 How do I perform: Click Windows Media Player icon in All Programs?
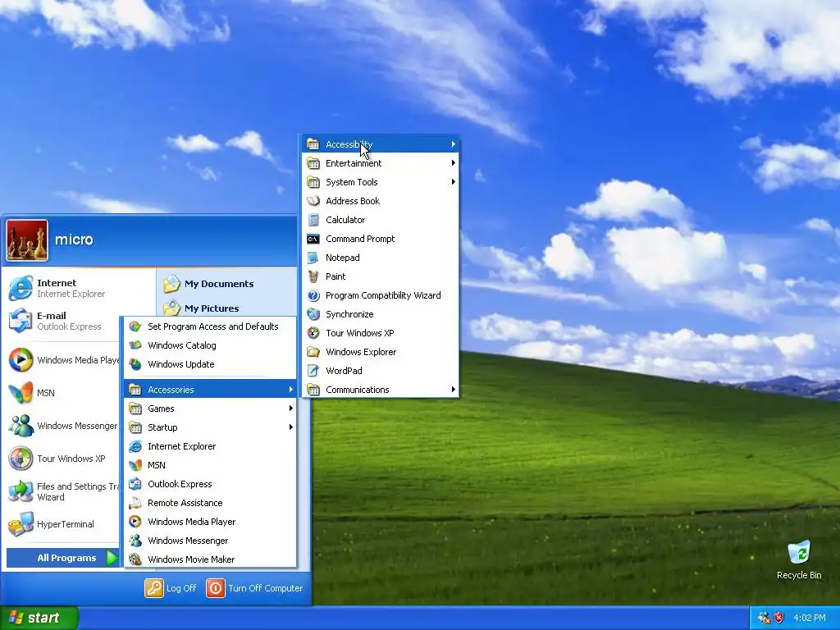(x=135, y=521)
